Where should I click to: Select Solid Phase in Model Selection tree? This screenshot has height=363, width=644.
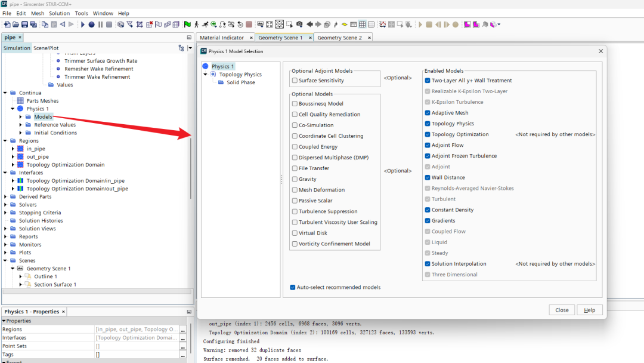coord(241,82)
